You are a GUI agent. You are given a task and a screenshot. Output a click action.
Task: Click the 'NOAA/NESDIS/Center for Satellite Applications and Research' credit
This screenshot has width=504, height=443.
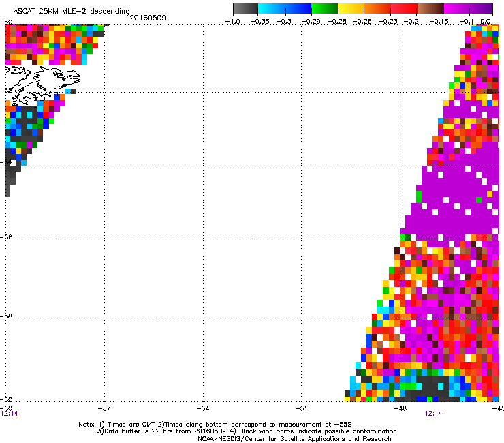pyautogui.click(x=294, y=439)
